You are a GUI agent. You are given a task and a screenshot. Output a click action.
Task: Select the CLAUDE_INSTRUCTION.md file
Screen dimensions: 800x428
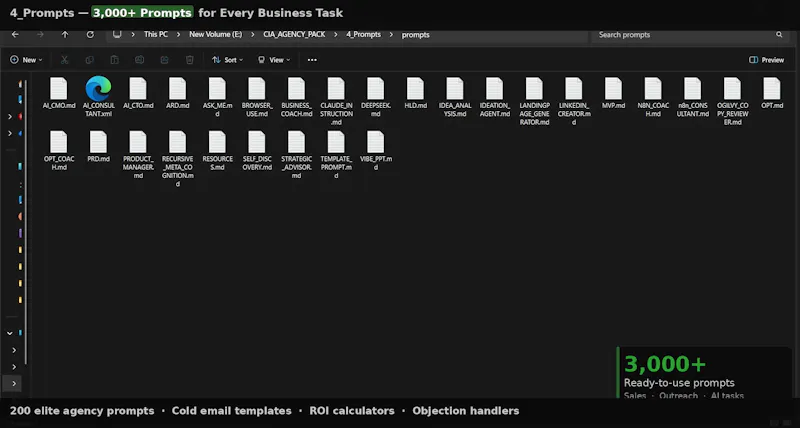click(336, 102)
